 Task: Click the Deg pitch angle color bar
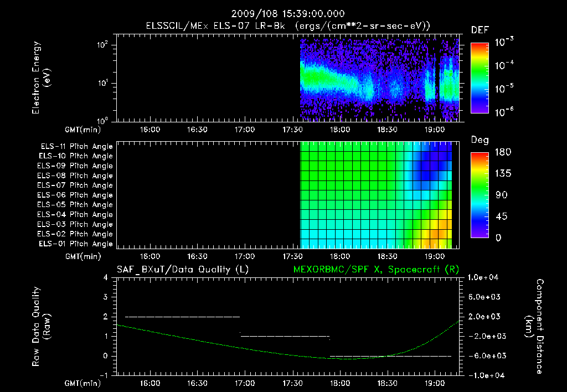pos(480,195)
